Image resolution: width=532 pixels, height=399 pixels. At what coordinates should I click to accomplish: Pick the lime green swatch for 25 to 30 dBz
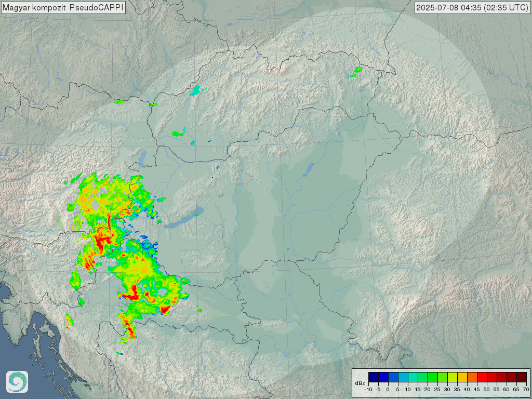(x=443, y=377)
